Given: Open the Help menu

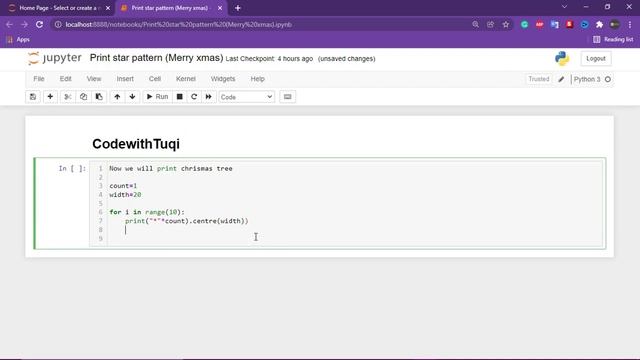Looking at the screenshot, I should [x=258, y=79].
